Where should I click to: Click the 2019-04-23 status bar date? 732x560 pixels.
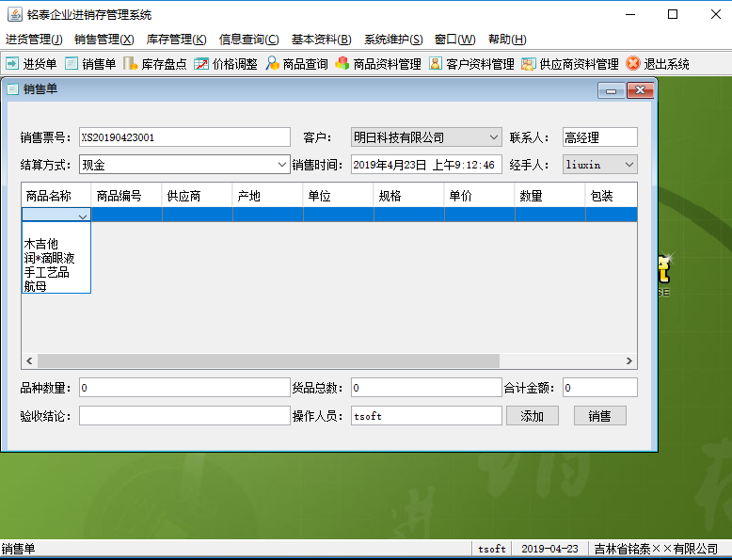tap(549, 549)
